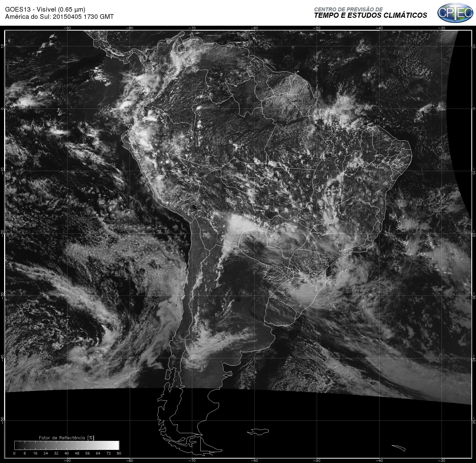Click the 'Fator de Reflectância [%]' label
Image resolution: width=476 pixels, height=463 pixels.
[x=66, y=438]
